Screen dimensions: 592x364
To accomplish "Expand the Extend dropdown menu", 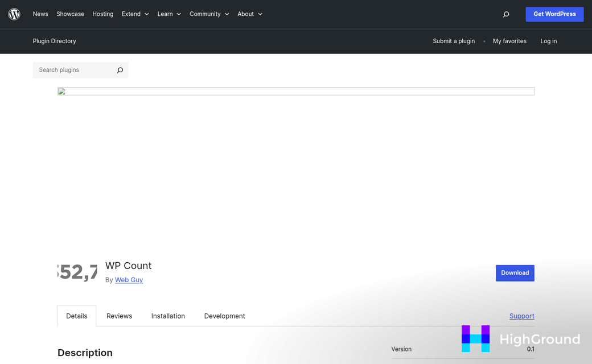I will pyautogui.click(x=135, y=14).
